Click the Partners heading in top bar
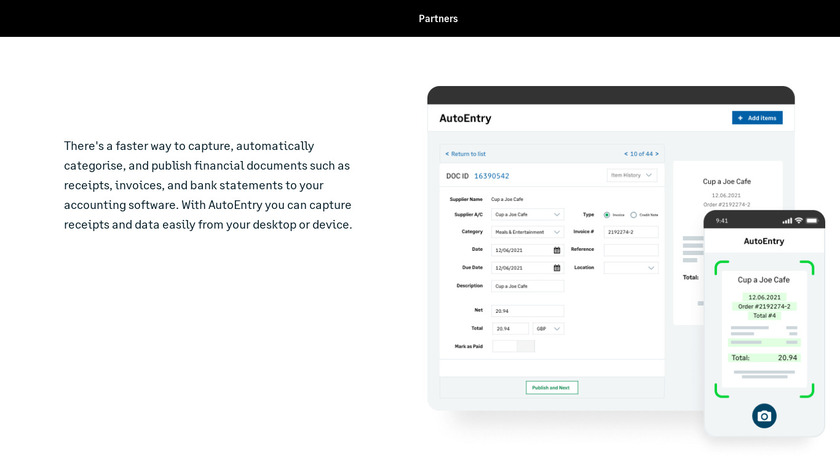Image resolution: width=840 pixels, height=472 pixels. tap(438, 18)
